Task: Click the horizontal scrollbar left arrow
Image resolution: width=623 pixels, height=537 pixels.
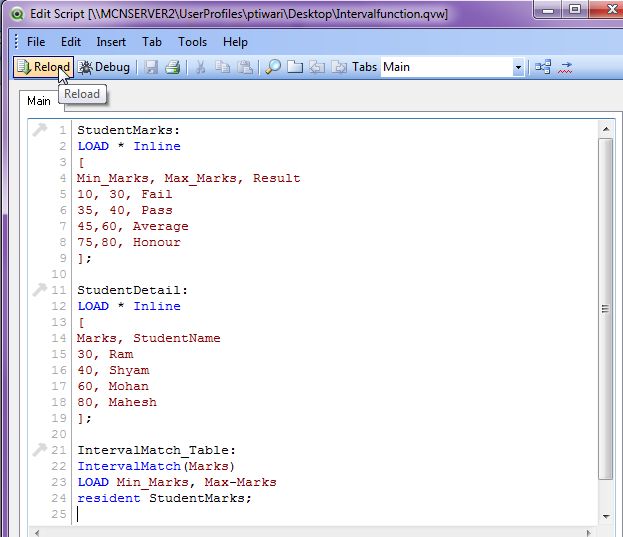Action: click(37, 533)
